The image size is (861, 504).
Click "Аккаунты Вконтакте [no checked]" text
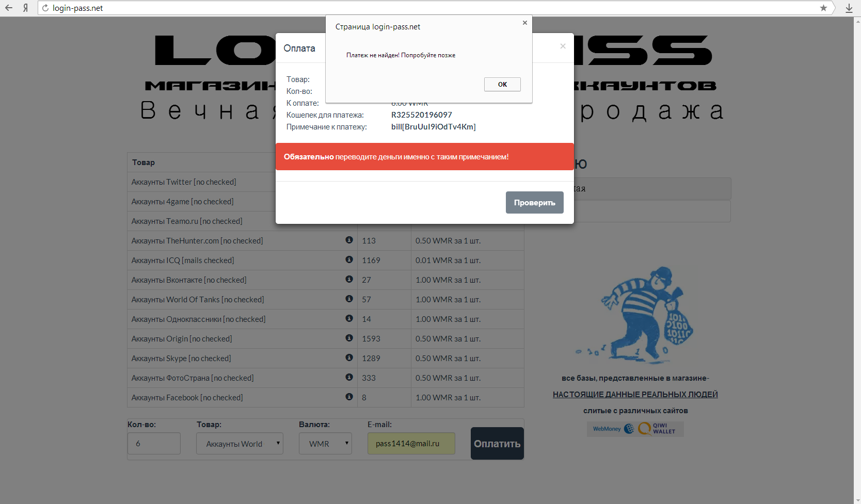coord(189,280)
